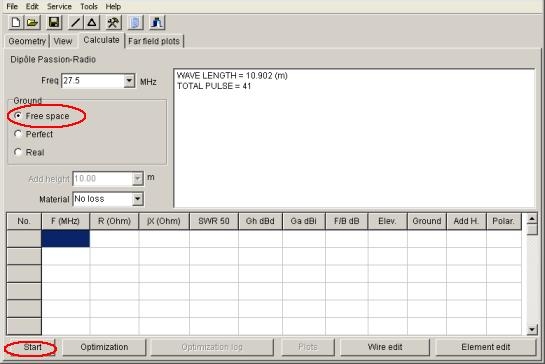Click the Optimization log button
Image resolution: width=545 pixels, height=364 pixels.
212,347
